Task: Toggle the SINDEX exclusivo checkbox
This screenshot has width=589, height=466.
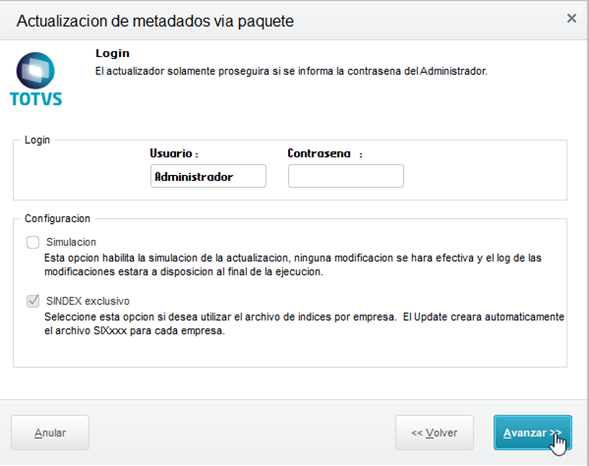Action: click(x=33, y=301)
